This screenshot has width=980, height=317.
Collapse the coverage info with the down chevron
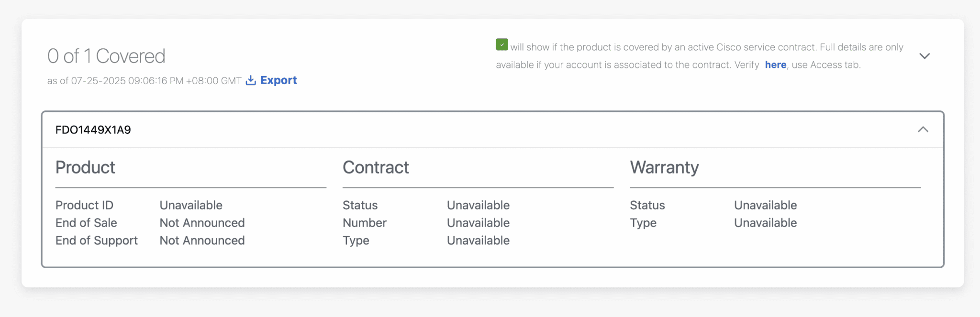pyautogui.click(x=924, y=56)
